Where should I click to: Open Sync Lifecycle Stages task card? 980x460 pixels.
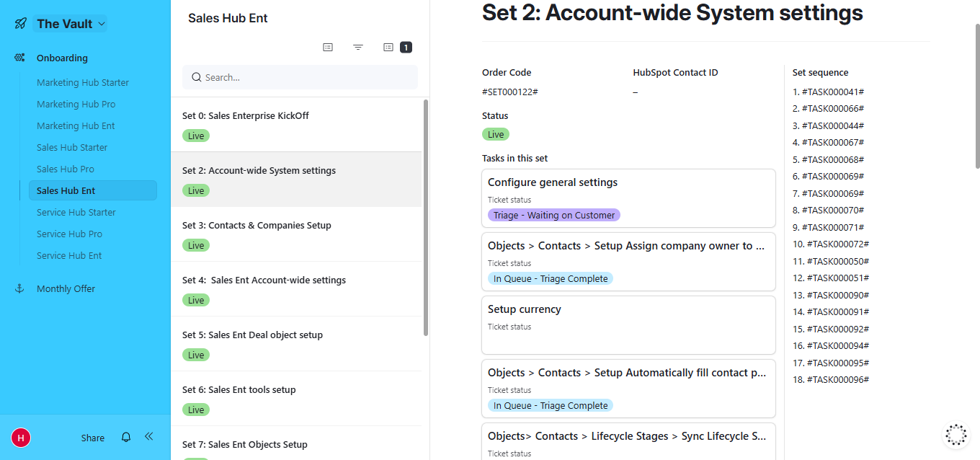pos(628,441)
